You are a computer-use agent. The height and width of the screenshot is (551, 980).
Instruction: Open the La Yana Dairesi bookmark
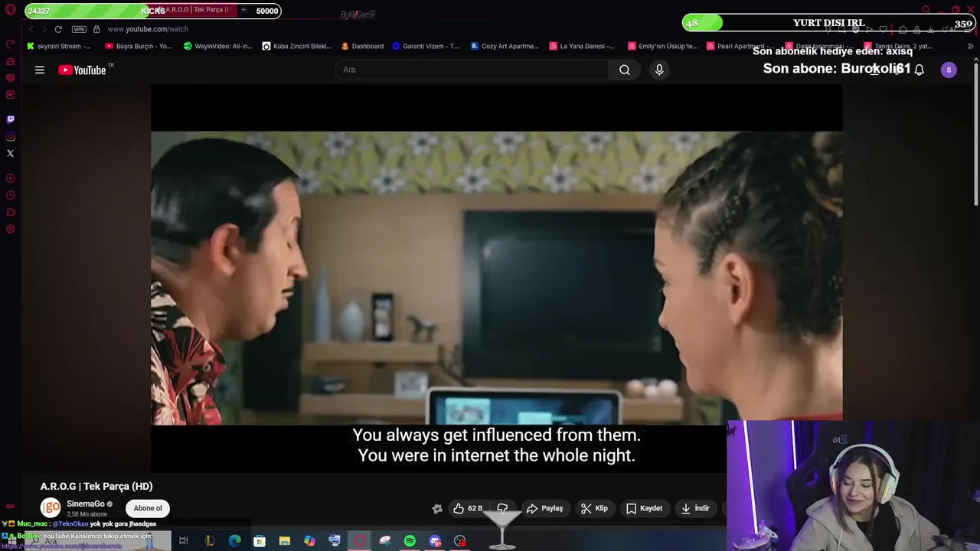[582, 46]
